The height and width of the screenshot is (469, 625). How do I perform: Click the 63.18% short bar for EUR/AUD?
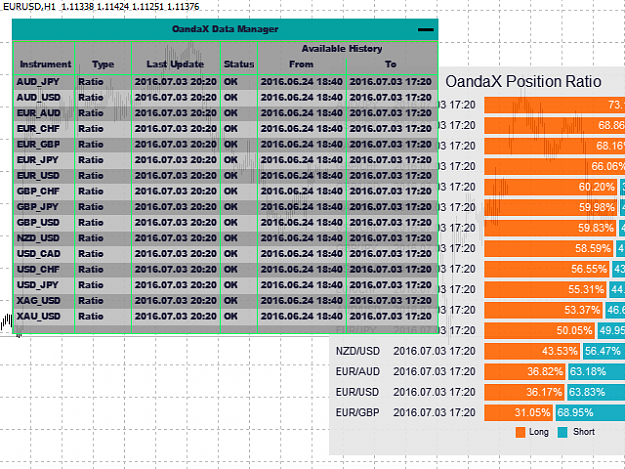tap(596, 371)
